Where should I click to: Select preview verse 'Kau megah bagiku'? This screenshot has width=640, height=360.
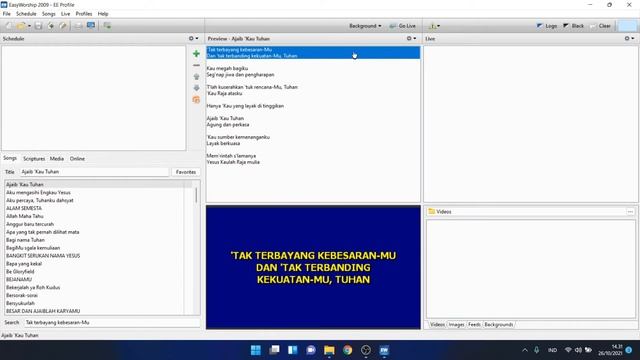coord(227,69)
